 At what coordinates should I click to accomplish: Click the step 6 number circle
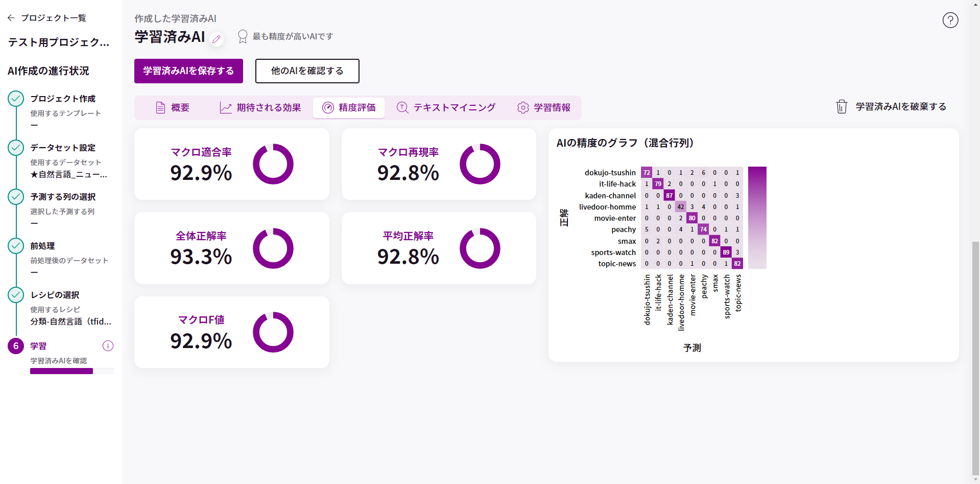(x=16, y=346)
